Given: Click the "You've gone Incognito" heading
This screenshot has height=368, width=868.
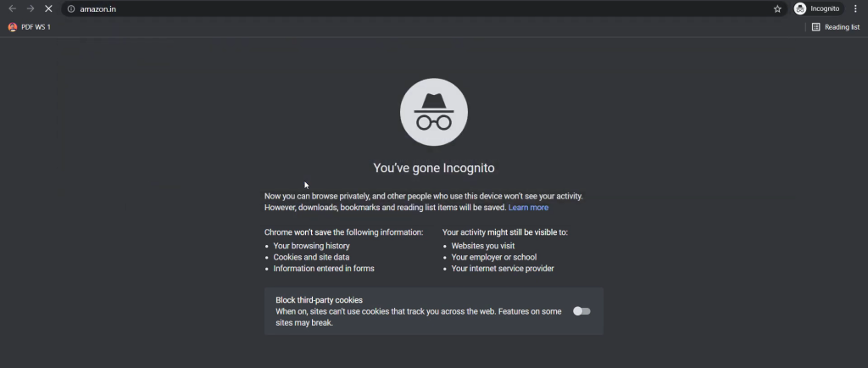Looking at the screenshot, I should point(434,168).
